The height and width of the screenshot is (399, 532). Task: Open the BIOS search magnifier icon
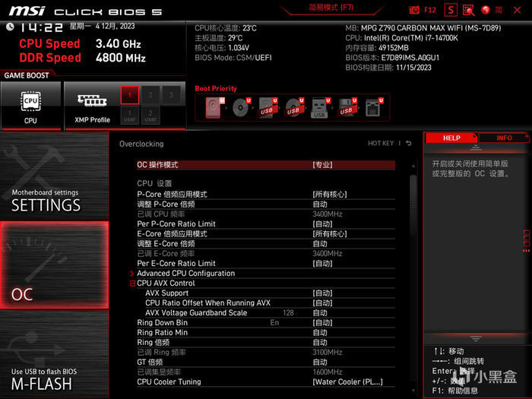(468, 10)
